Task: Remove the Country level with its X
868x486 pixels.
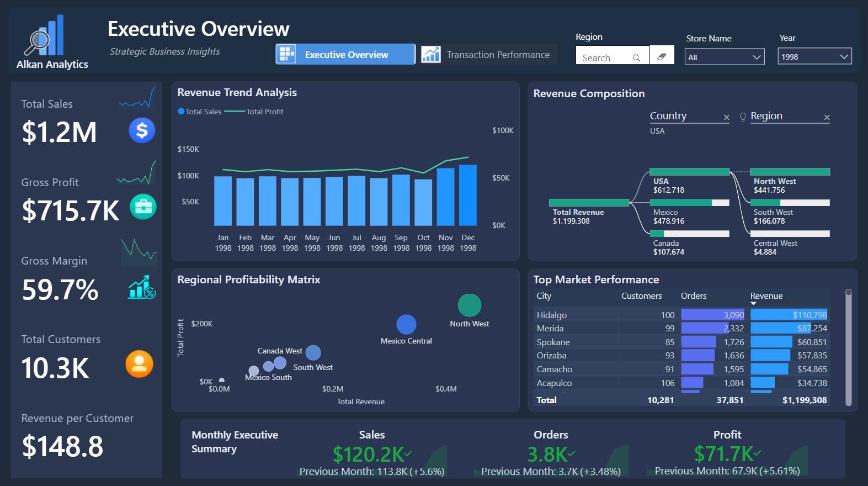Action: (726, 117)
